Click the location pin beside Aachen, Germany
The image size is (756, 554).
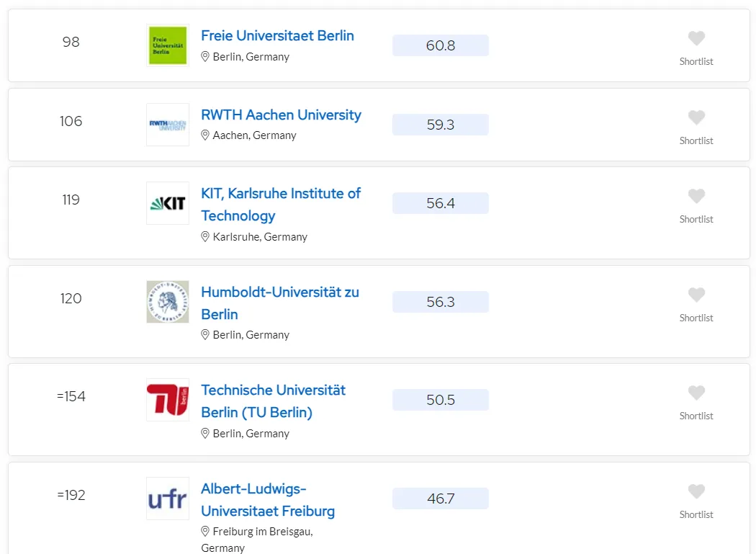pyautogui.click(x=205, y=135)
